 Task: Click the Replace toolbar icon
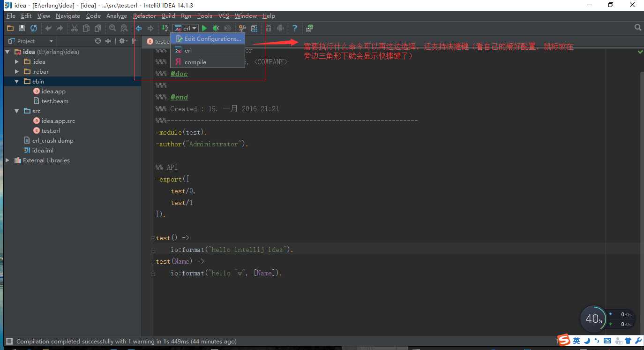[124, 29]
